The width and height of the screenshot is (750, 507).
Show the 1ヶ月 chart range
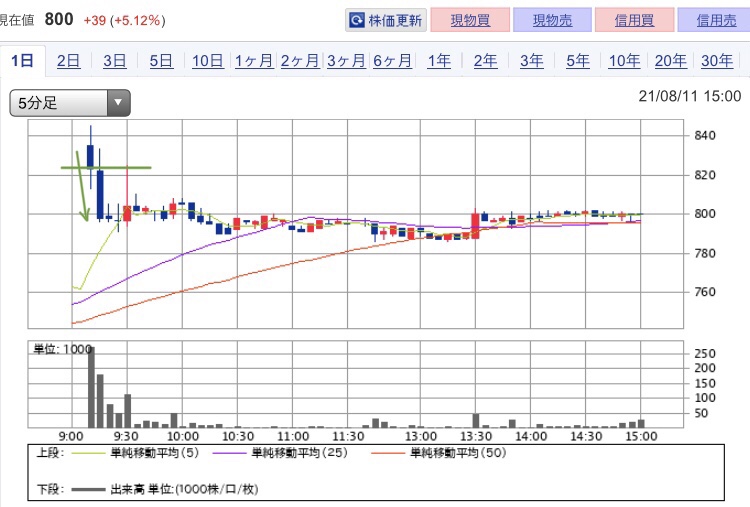point(254,61)
